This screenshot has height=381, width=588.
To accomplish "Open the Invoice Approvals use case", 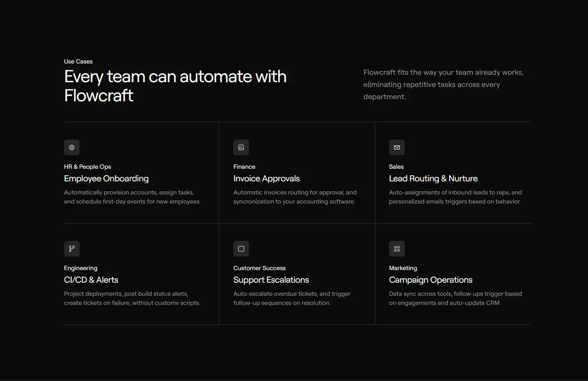I will coord(266,178).
